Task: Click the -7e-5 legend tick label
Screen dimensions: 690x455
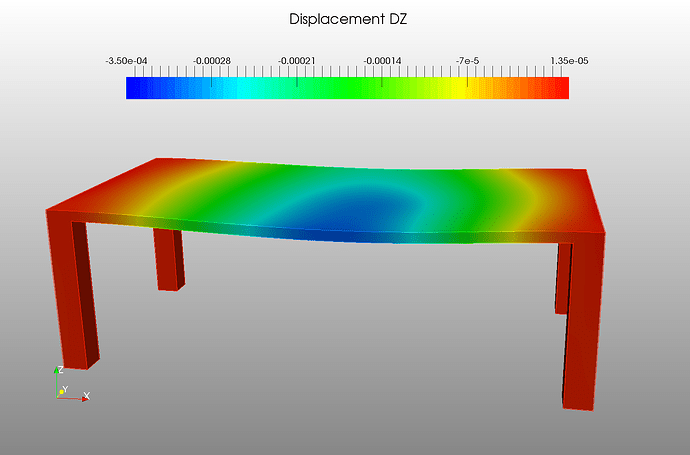Action: (467, 61)
